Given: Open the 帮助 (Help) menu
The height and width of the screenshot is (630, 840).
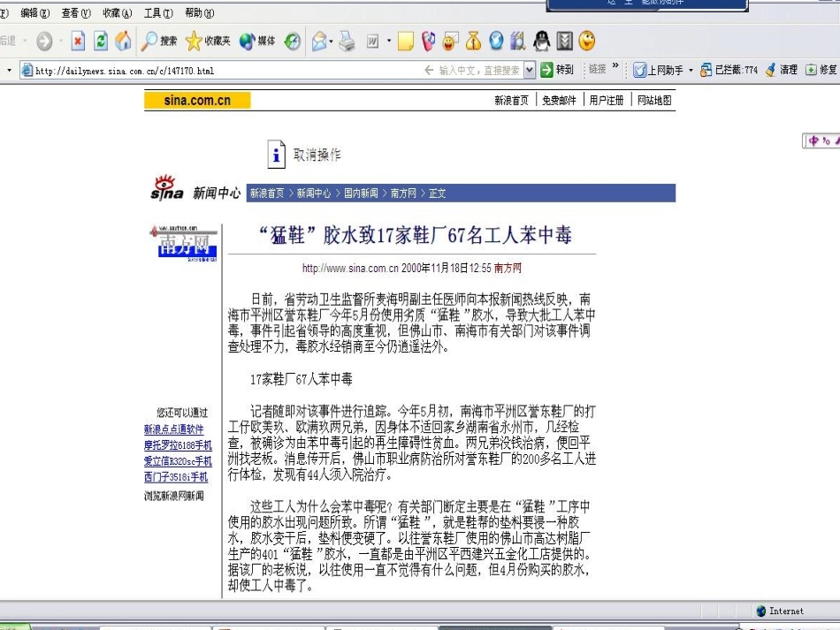Looking at the screenshot, I should point(199,13).
